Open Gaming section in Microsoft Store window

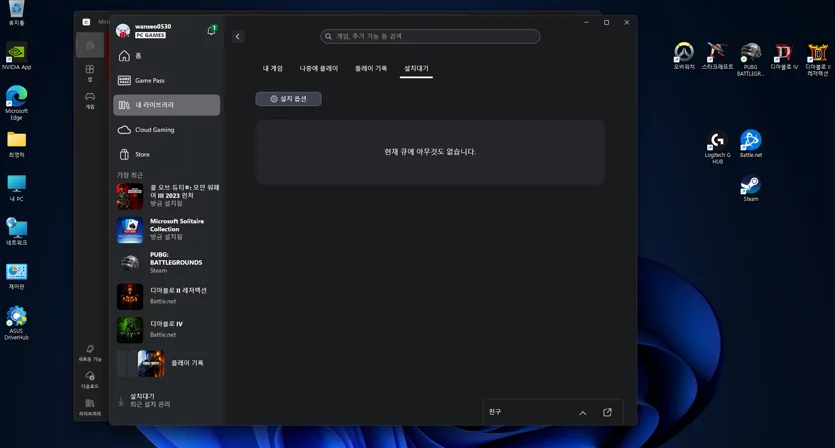click(x=90, y=100)
